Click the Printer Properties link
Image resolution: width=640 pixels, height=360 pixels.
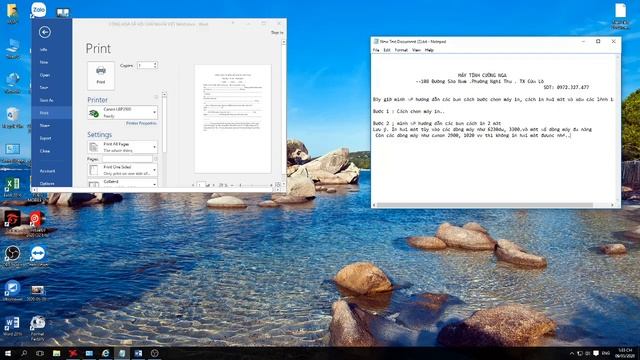[x=141, y=123]
